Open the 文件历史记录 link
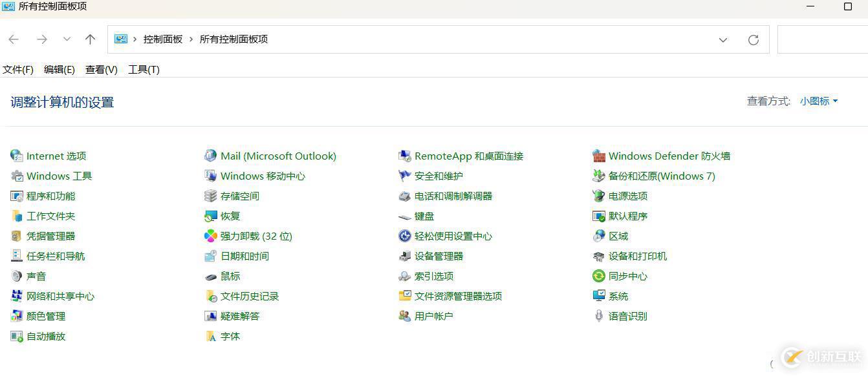This screenshot has height=376, width=868. (x=250, y=296)
